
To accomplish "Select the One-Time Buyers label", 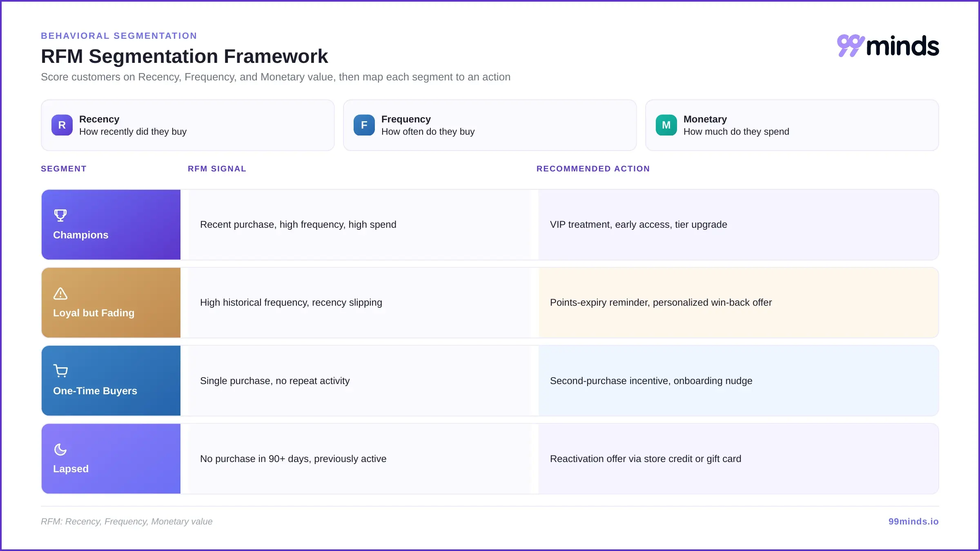I will (95, 391).
